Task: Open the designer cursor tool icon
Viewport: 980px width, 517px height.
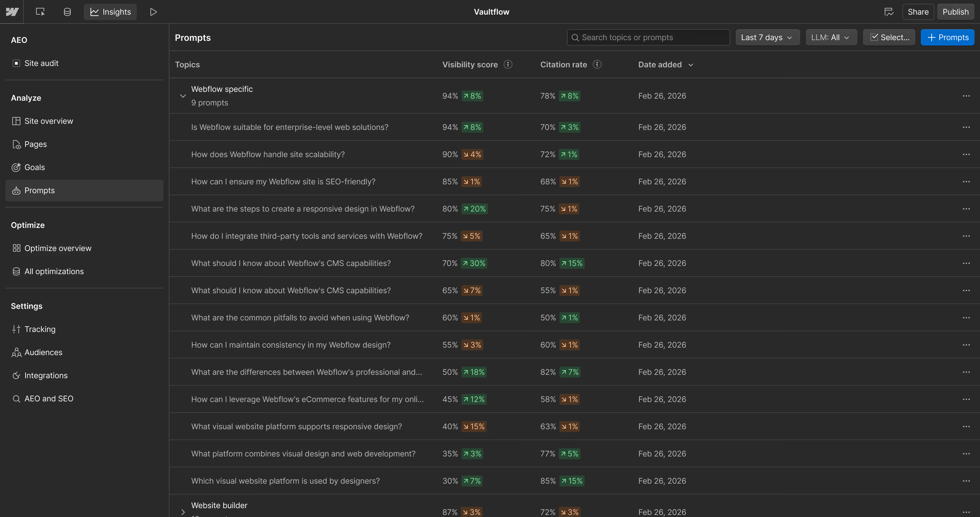Action: coord(40,12)
